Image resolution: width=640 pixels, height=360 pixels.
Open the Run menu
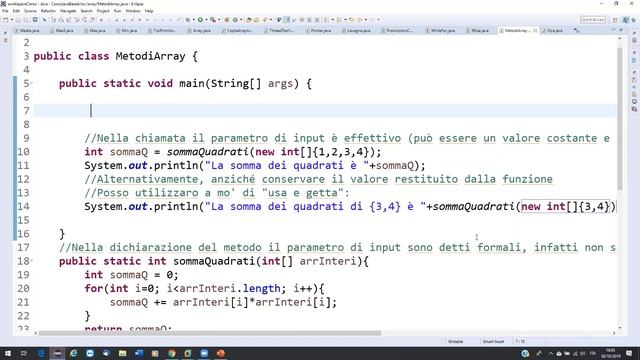(x=118, y=11)
